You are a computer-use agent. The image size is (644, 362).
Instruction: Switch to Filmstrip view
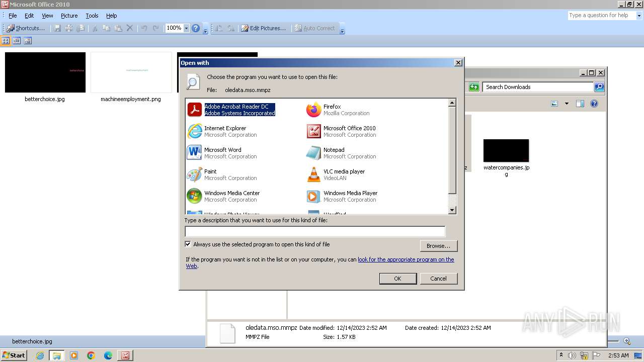tap(17, 41)
